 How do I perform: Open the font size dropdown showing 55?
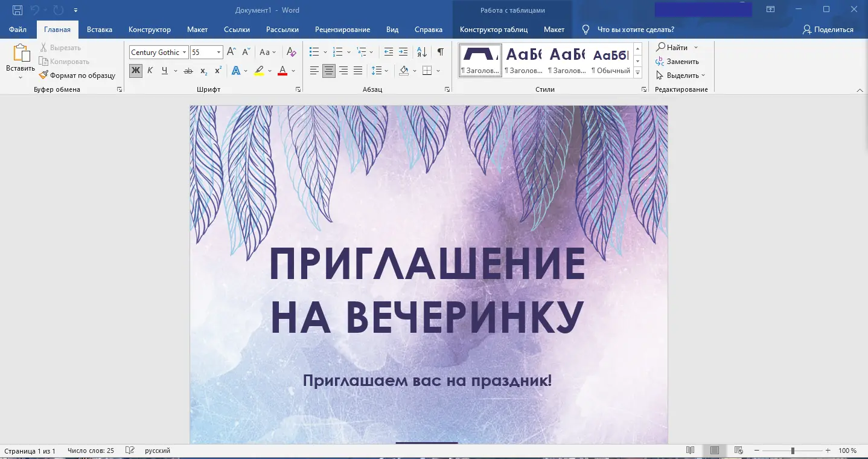tap(219, 53)
